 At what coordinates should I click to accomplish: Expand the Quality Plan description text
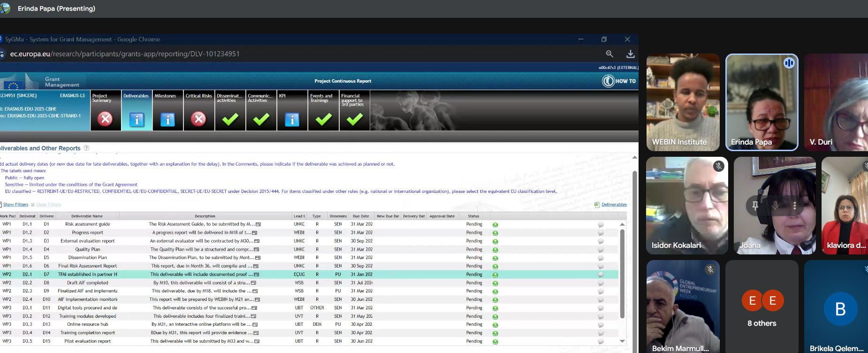click(x=257, y=250)
